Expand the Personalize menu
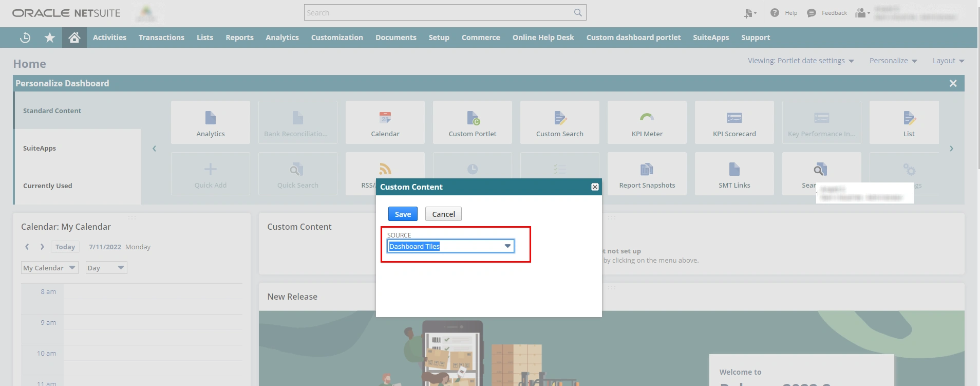 [893, 61]
